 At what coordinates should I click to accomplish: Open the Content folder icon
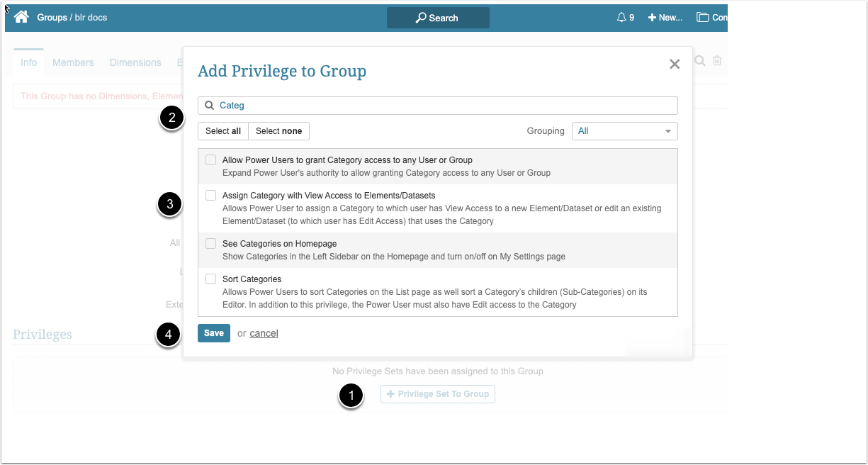pyautogui.click(x=703, y=18)
